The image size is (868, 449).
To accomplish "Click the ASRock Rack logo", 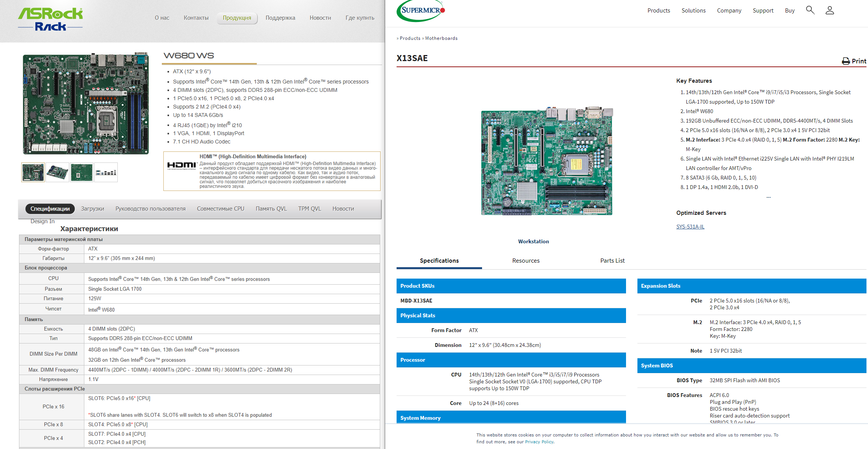I will coord(51,19).
